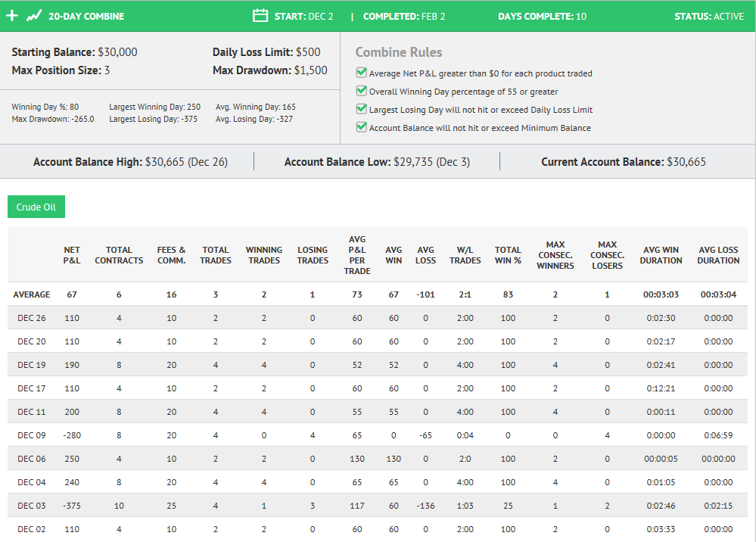This screenshot has height=542, width=756.
Task: Select the DEC 09 row
Action: pyautogui.click(x=378, y=435)
